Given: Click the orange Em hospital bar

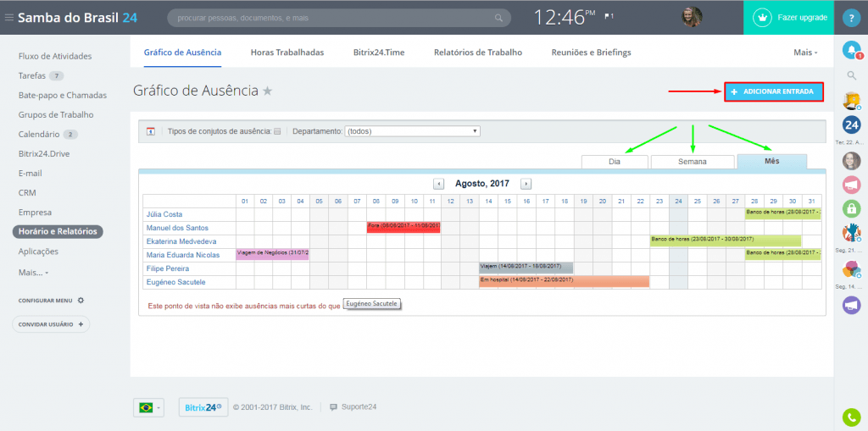Looking at the screenshot, I should click(564, 282).
